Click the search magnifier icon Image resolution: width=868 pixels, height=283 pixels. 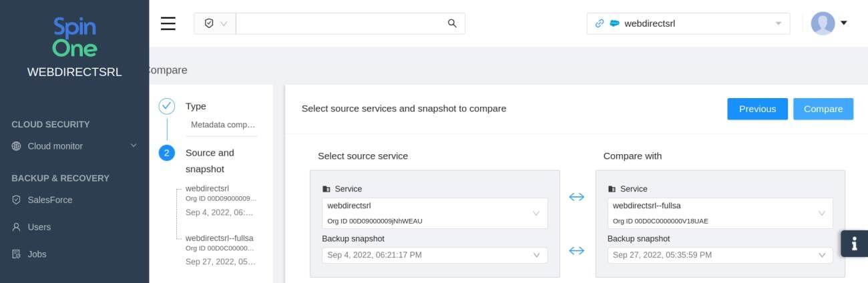click(452, 23)
